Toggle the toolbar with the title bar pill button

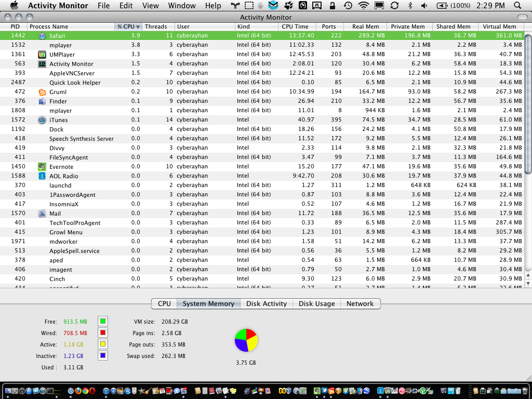pos(522,17)
